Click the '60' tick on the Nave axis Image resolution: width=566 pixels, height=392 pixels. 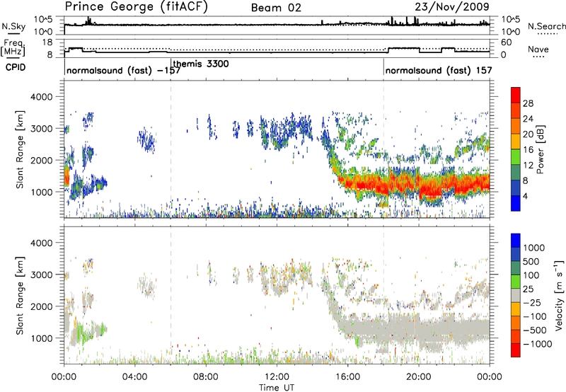pos(507,42)
